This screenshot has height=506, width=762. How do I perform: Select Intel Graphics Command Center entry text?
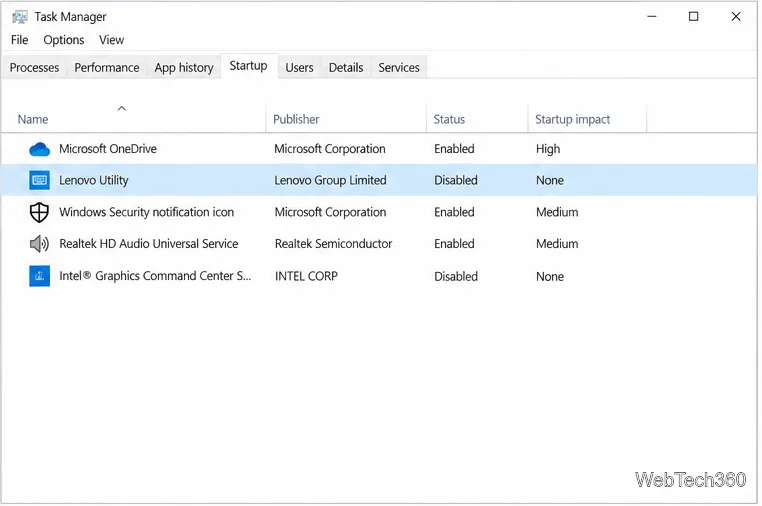point(156,276)
